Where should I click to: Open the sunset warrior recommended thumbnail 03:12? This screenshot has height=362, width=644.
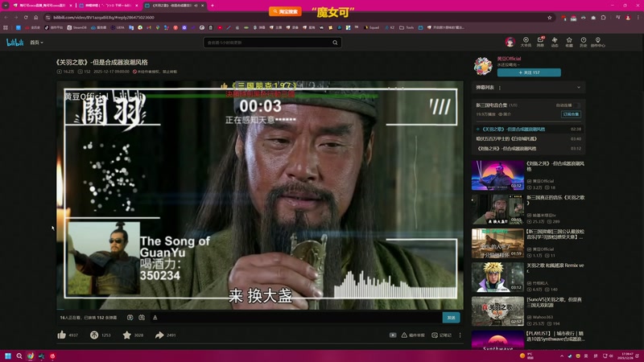tap(497, 175)
